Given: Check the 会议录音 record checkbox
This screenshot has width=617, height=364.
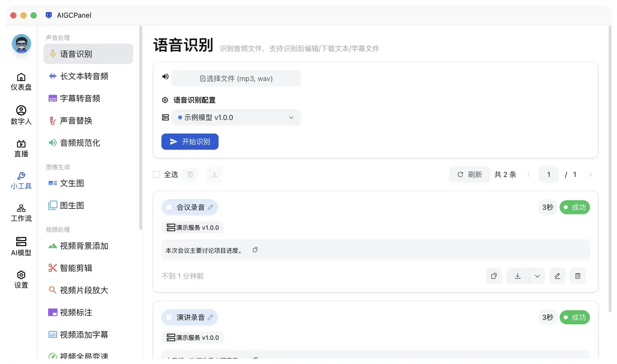Looking at the screenshot, I should coord(169,207).
